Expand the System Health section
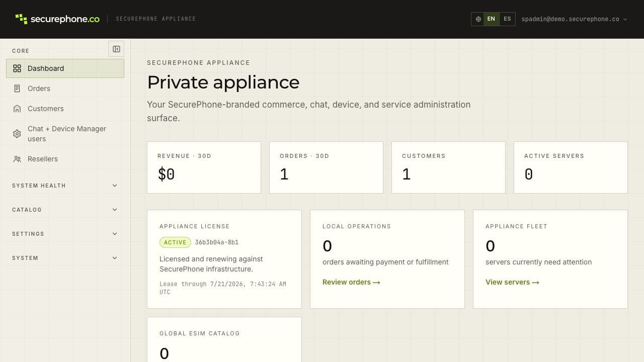644x362 pixels. [x=65, y=186]
